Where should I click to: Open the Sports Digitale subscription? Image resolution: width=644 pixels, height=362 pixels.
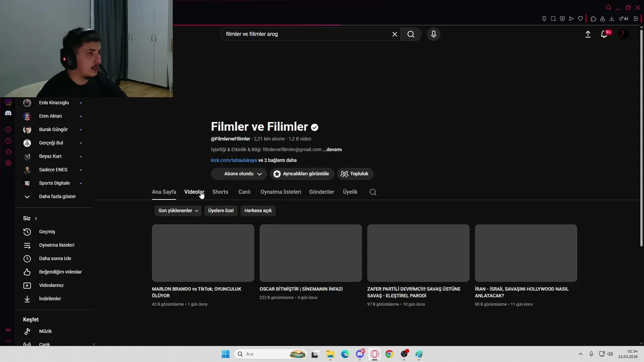[x=54, y=183]
